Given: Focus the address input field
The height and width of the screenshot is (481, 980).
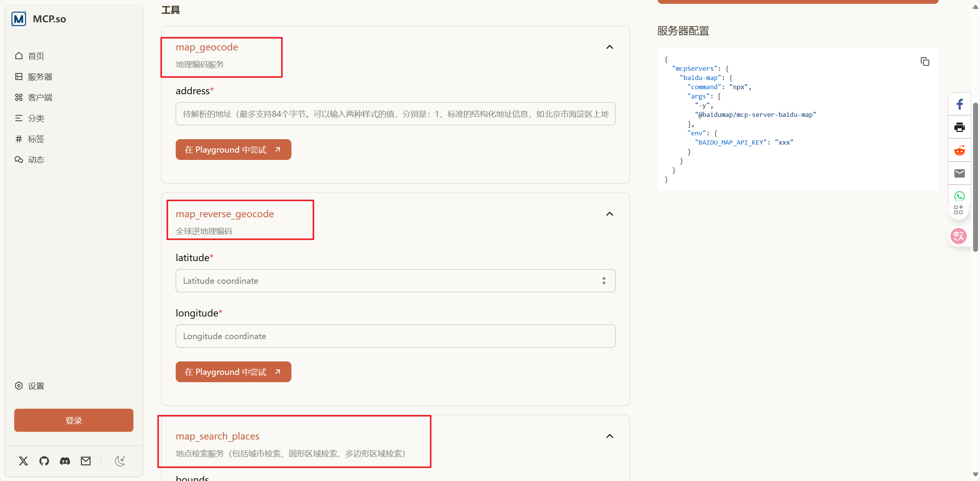Looking at the screenshot, I should (x=395, y=114).
